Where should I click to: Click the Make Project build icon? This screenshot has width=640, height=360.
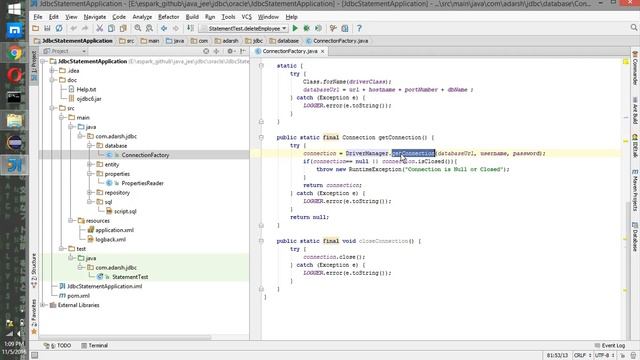[190, 28]
